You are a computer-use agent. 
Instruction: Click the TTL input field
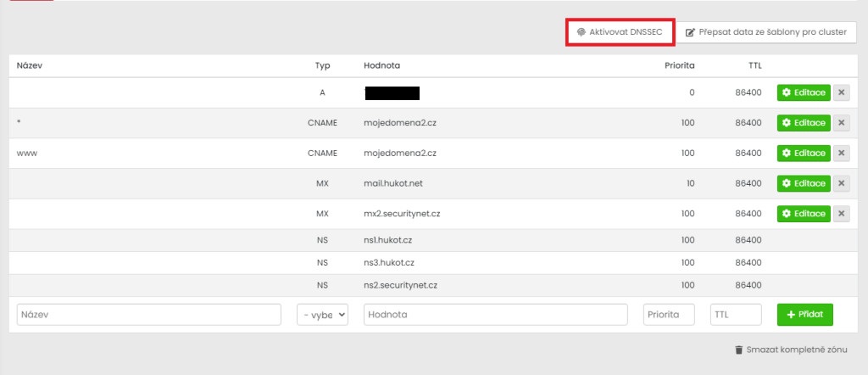tap(735, 314)
